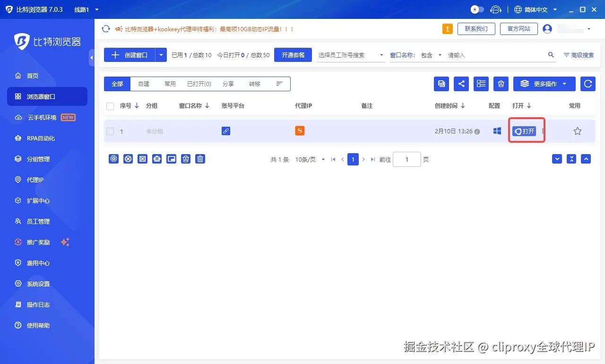Click the refresh list icon button
605x364 pixels.
tap(588, 84)
